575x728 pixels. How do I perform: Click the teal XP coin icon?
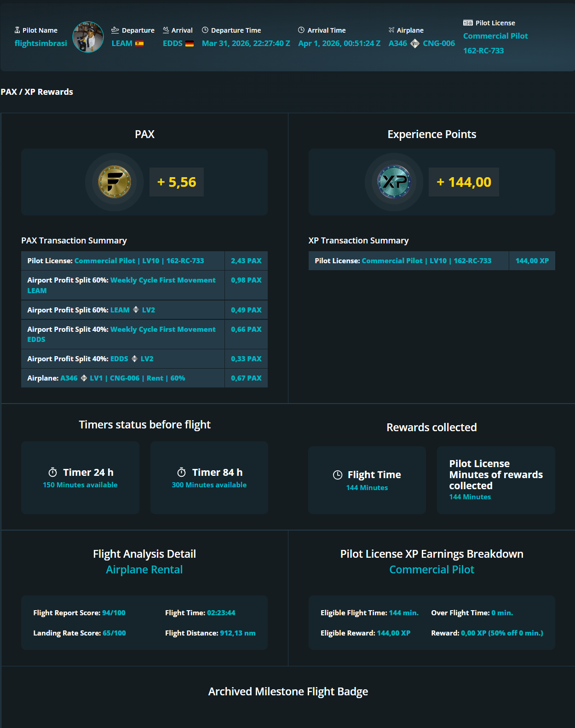coord(394,182)
